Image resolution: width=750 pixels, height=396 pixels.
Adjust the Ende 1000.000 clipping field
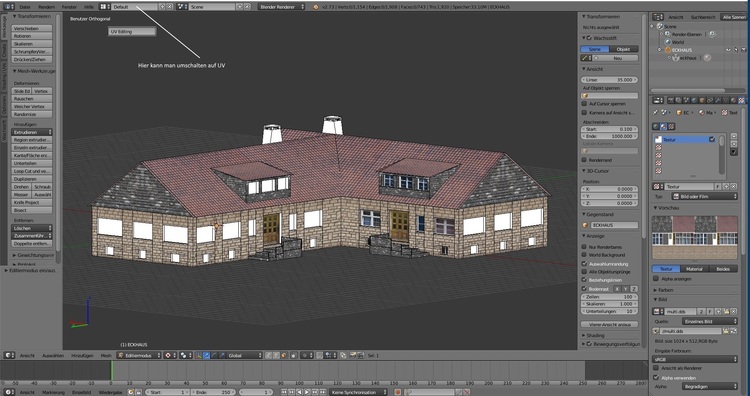pyautogui.click(x=610, y=136)
